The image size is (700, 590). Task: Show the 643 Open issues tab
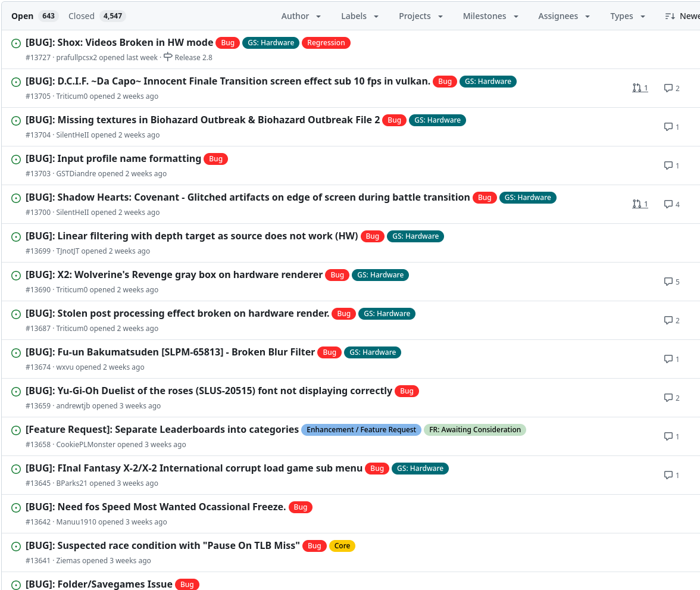[x=35, y=16]
